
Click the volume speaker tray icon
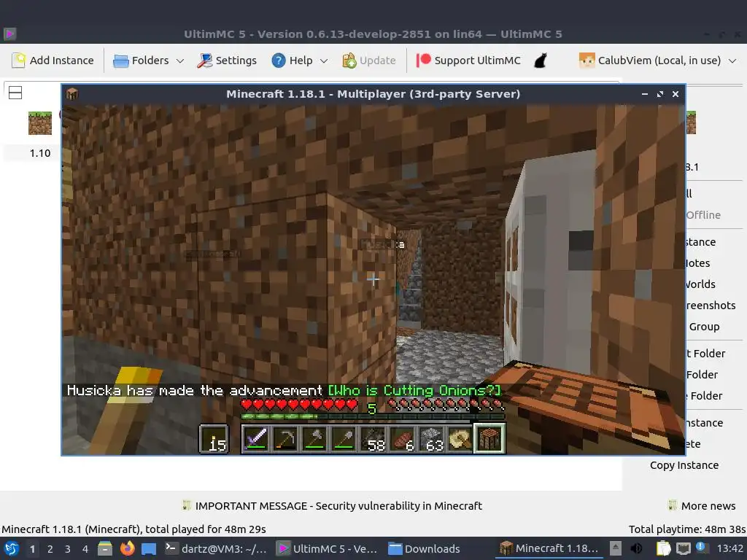636,548
